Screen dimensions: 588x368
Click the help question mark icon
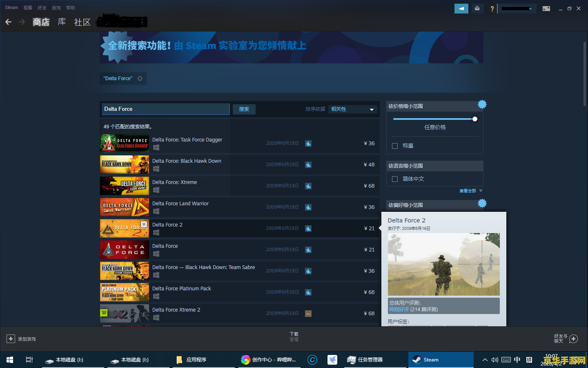(492, 9)
